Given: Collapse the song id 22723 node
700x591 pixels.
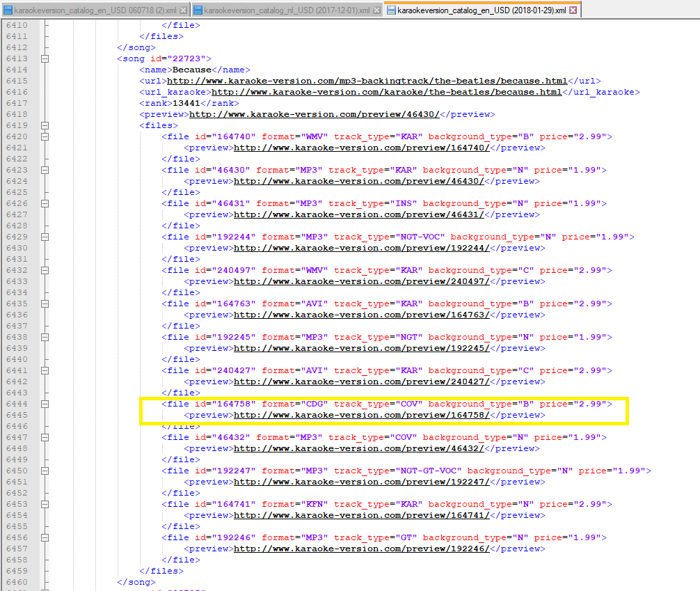Looking at the screenshot, I should point(45,59).
